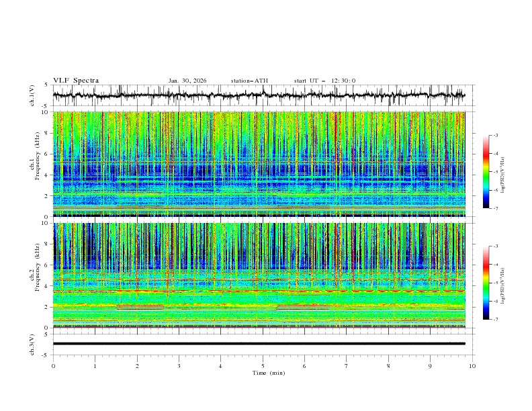Screen dimensions: 532x411
Task: Click the ch.1 spectrogram color scale bar
Action: pyautogui.click(x=486, y=172)
